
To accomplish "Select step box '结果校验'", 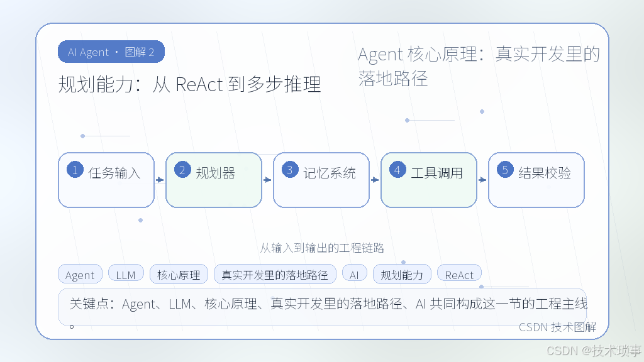I will [x=536, y=180].
